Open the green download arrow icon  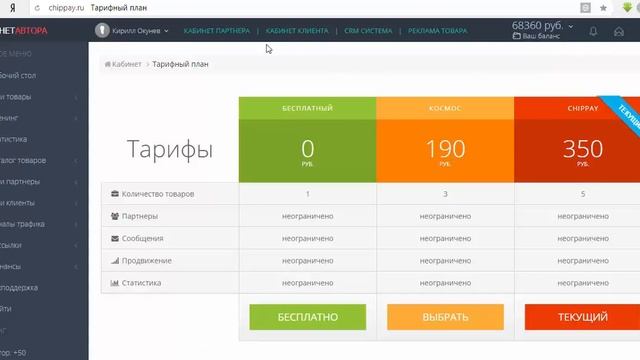click(x=627, y=8)
